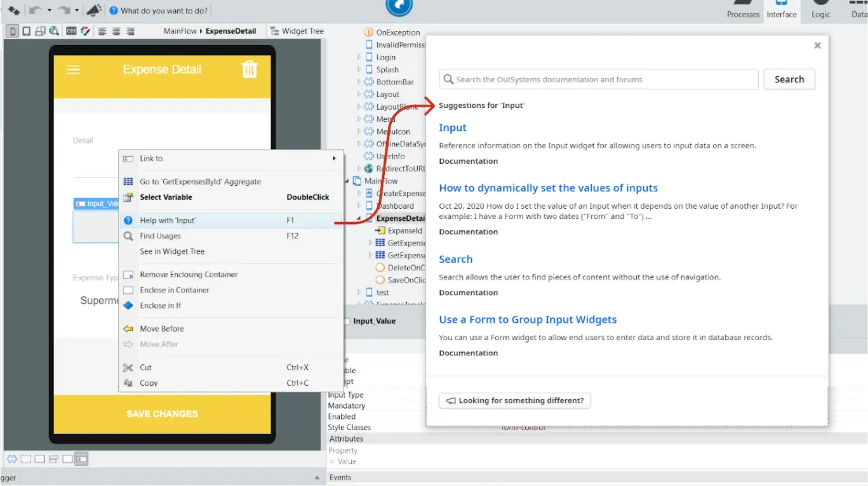The width and height of the screenshot is (868, 486).
Task: Expand the Splash screen tree node
Action: point(359,70)
